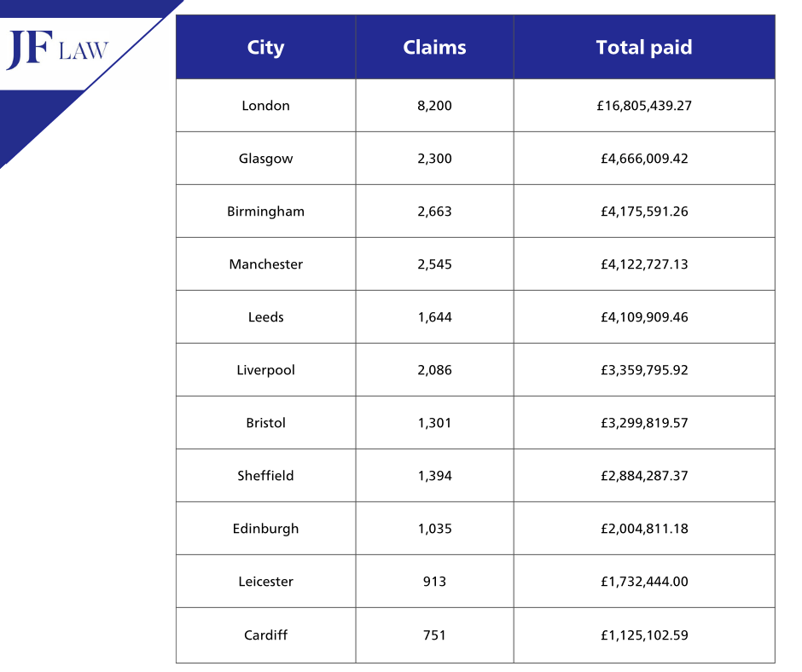Image resolution: width=802 pixels, height=672 pixels.
Task: Select the Cardiff row name
Action: pos(265,634)
